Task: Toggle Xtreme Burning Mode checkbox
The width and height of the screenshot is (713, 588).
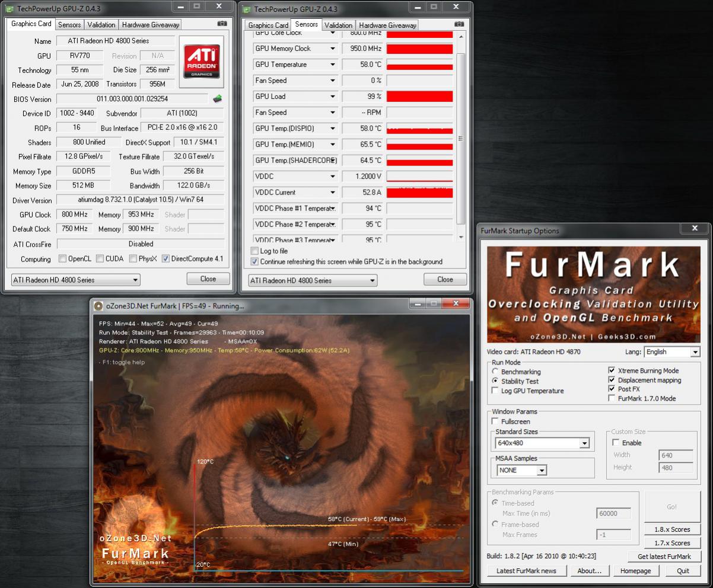Action: (x=612, y=370)
